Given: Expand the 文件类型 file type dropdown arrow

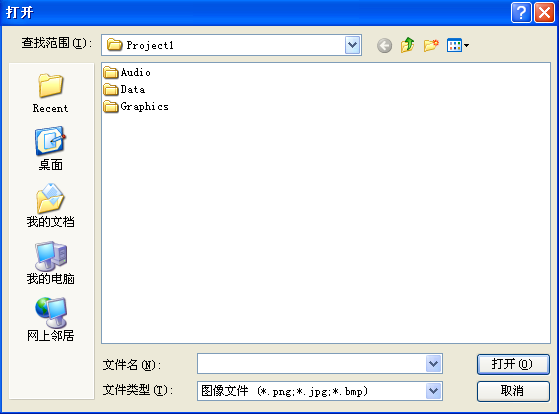Looking at the screenshot, I should (434, 391).
